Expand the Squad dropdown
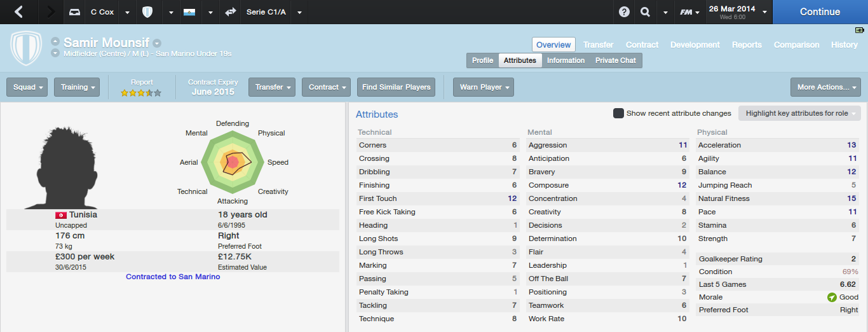Screen dimensions: 868x332 (x=27, y=87)
